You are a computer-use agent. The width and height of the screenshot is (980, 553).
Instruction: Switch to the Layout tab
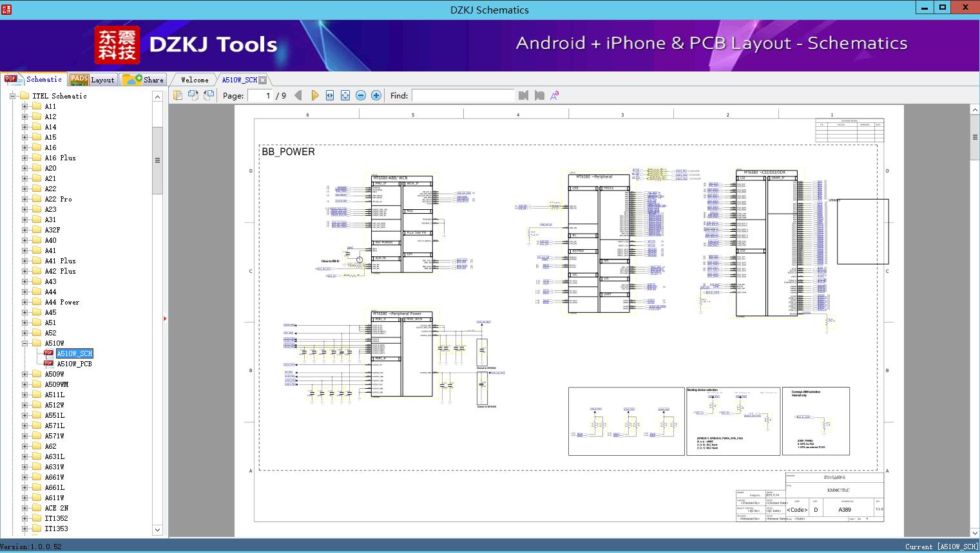click(x=92, y=80)
